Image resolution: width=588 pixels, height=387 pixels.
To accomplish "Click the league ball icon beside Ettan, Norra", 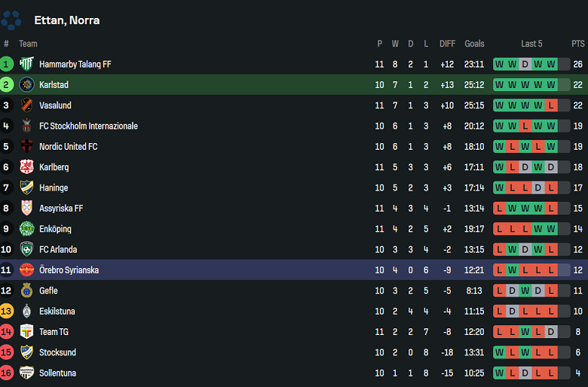I will tap(12, 20).
